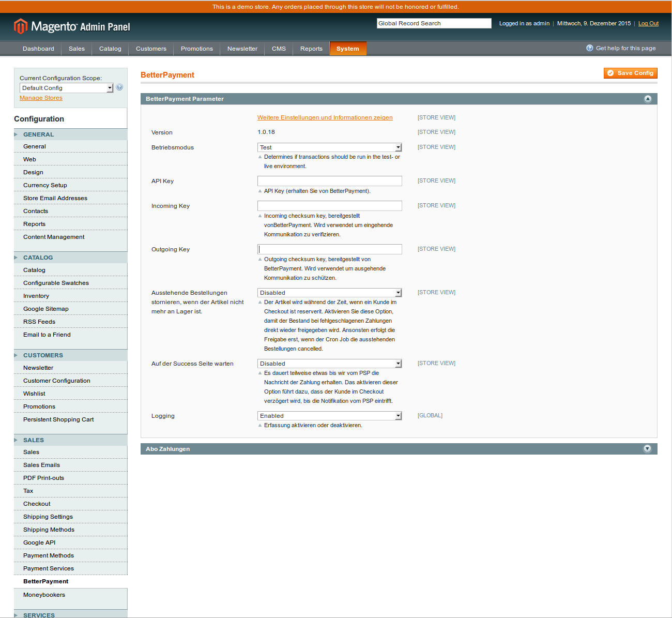
Task: Click the Global Record Search field
Action: tap(434, 23)
